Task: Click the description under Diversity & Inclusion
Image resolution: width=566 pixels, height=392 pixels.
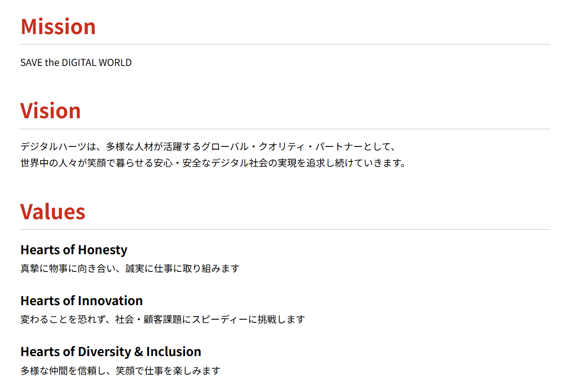Action: pos(120,371)
